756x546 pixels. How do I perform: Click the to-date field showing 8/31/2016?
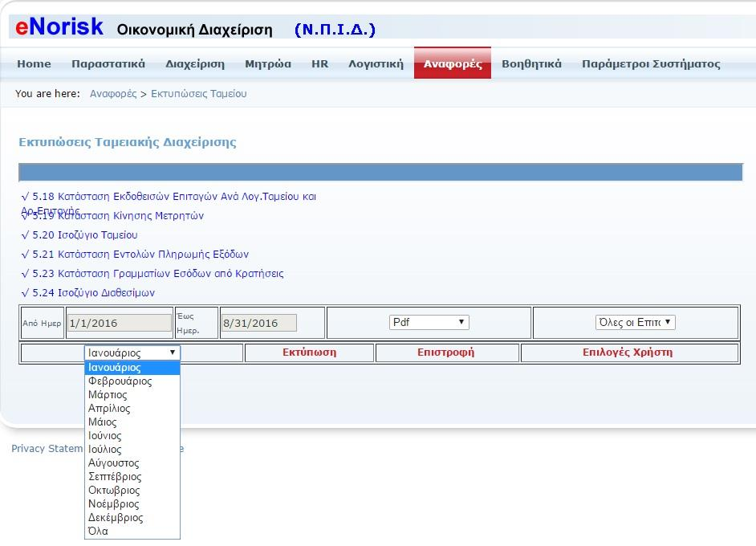[x=259, y=323]
